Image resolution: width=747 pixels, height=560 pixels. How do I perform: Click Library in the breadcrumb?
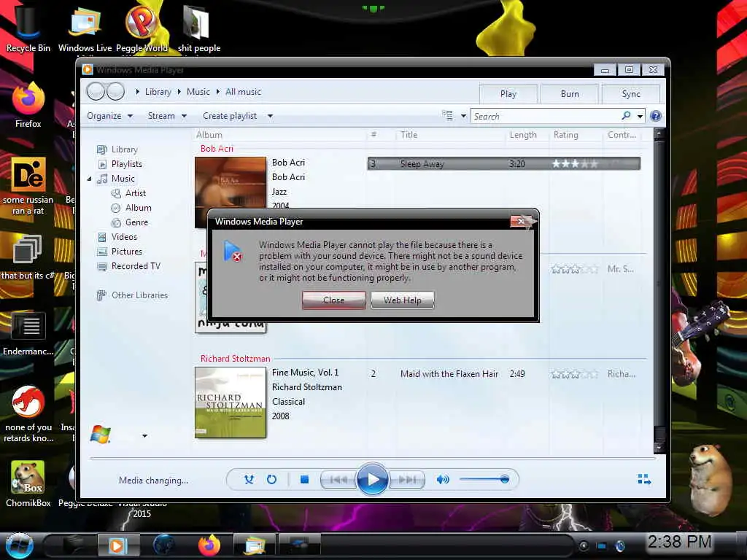(158, 92)
